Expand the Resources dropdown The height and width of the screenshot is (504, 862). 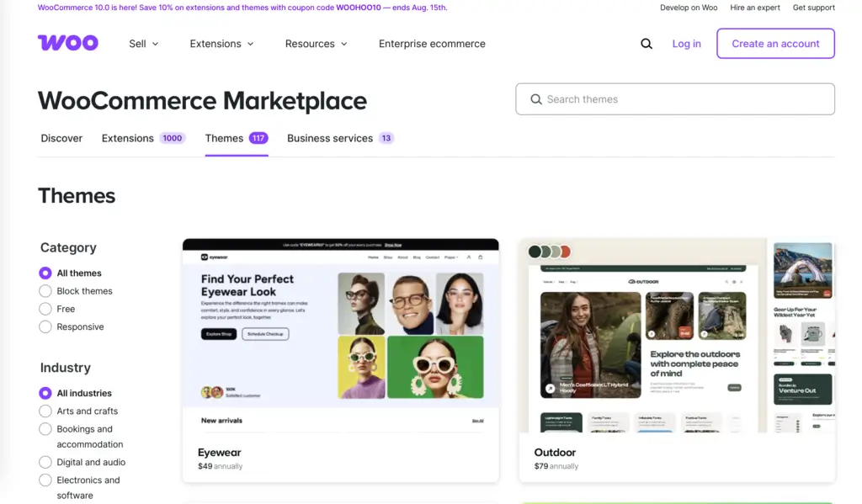(x=316, y=43)
